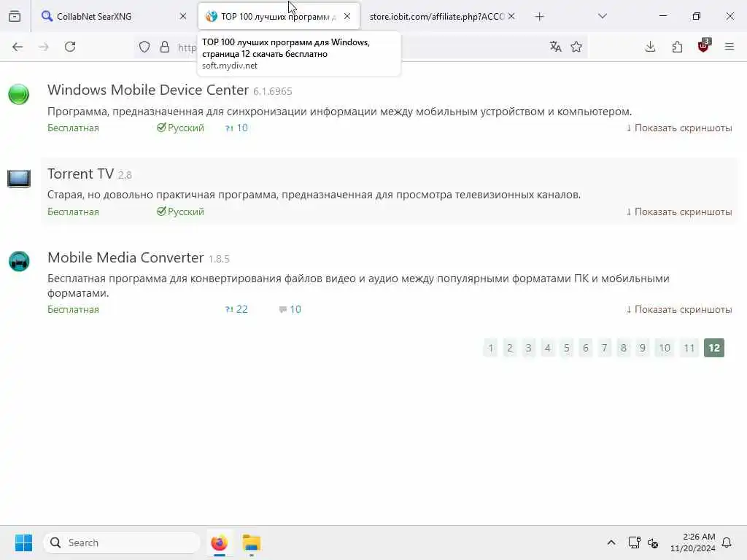This screenshot has width=747, height=560.
Task: Click Русский label for Torrent TV
Action: 181,211
